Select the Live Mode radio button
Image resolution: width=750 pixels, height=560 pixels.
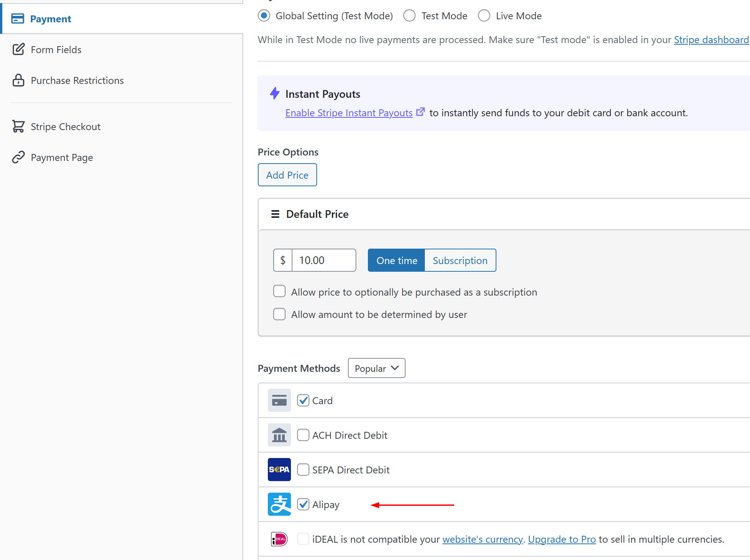click(484, 16)
